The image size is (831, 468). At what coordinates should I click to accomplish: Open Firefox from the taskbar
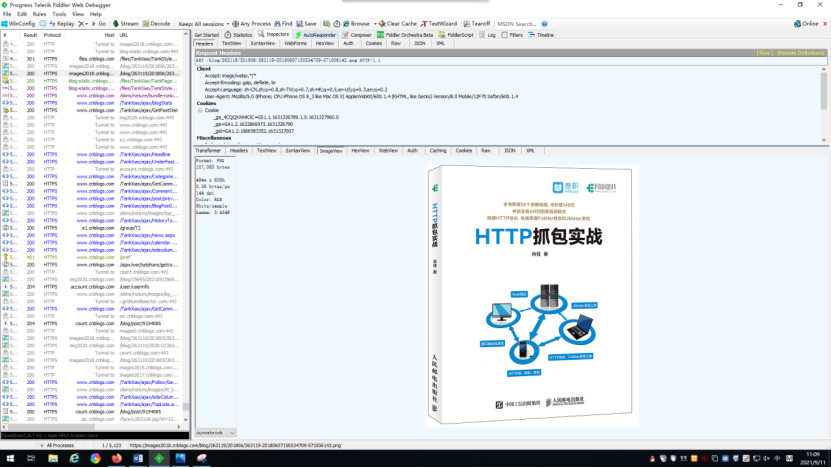click(117, 458)
